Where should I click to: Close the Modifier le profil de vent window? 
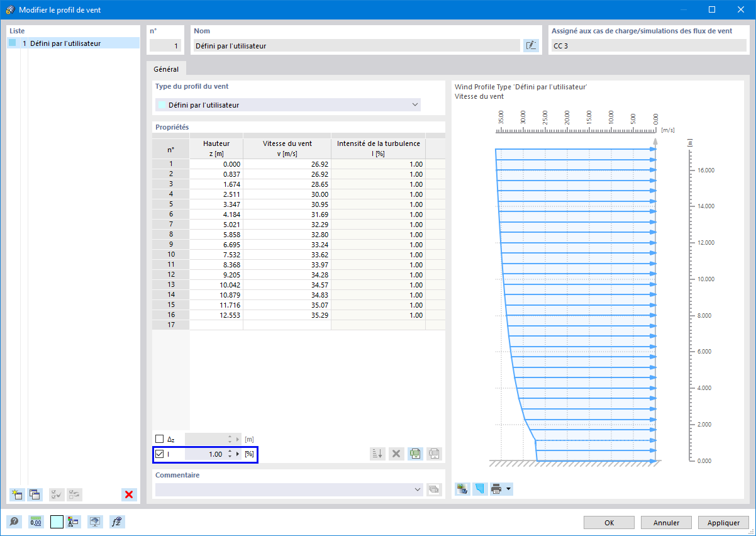[x=741, y=9]
